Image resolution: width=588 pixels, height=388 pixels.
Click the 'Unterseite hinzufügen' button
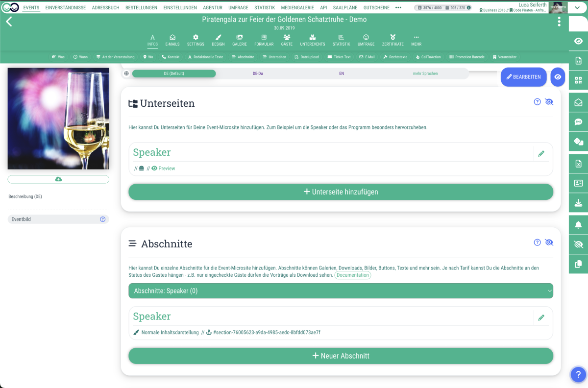click(341, 192)
